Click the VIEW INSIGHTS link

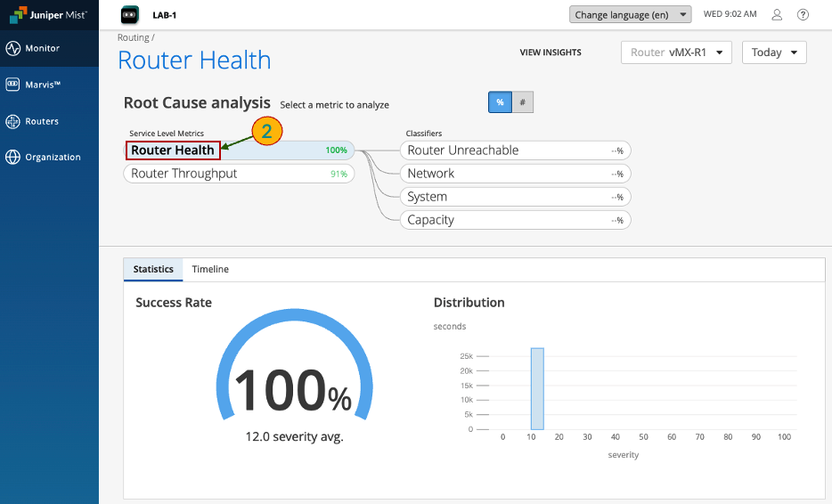(551, 53)
